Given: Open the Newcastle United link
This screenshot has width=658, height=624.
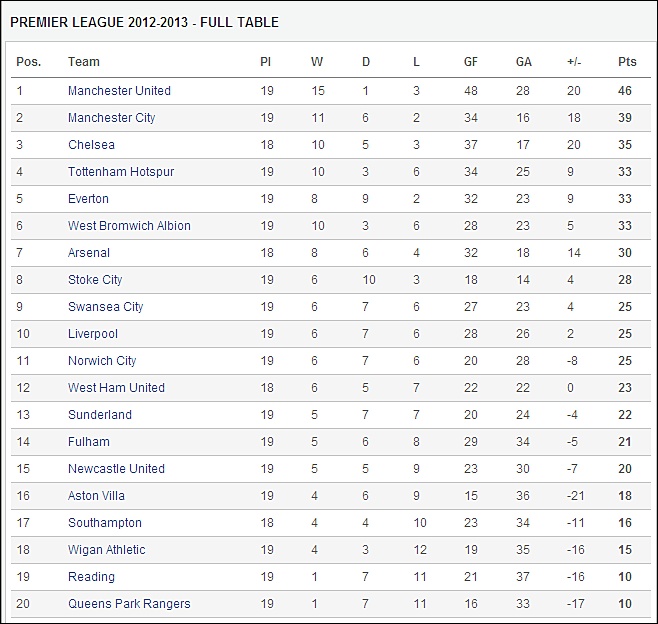Looking at the screenshot, I should click(116, 469).
